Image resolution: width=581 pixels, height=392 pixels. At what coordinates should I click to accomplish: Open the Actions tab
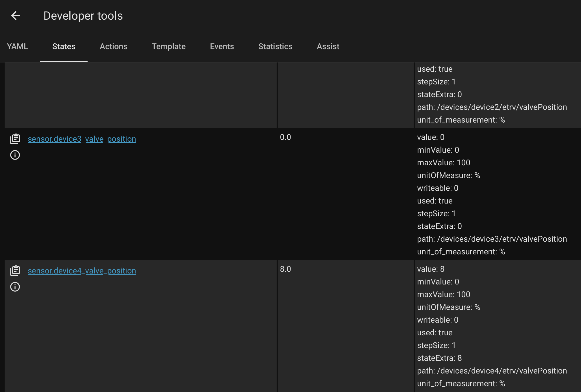pyautogui.click(x=113, y=46)
